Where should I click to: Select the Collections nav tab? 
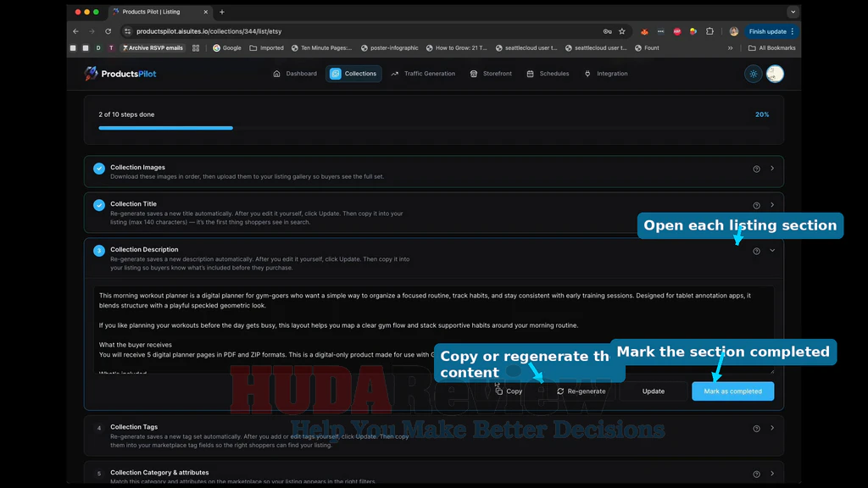[x=353, y=74]
